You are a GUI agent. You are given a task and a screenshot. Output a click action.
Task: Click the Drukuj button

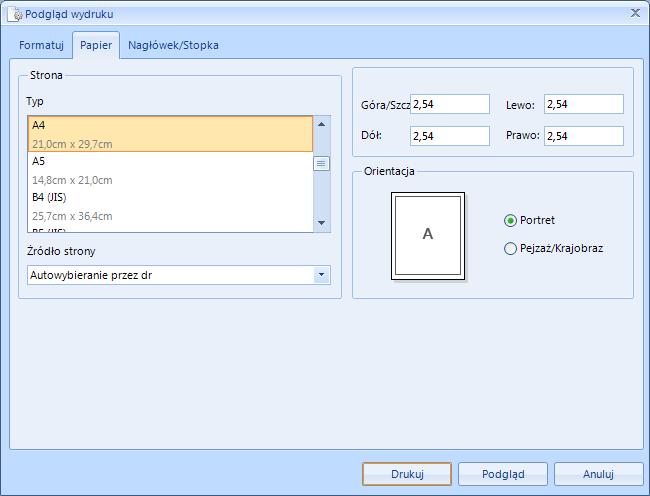tap(407, 474)
